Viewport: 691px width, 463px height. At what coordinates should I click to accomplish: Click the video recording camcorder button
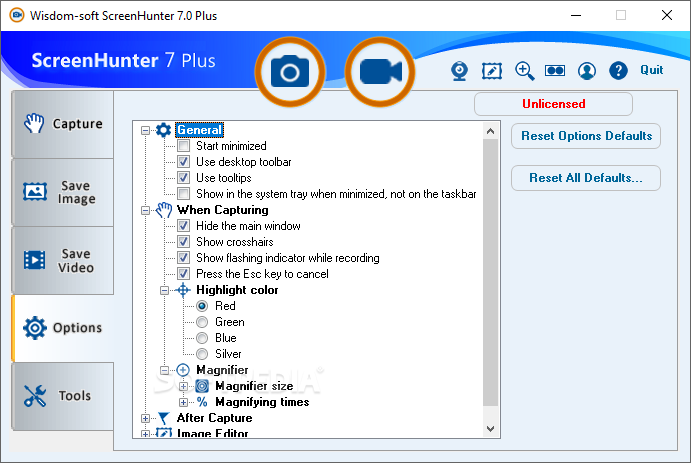(x=380, y=72)
